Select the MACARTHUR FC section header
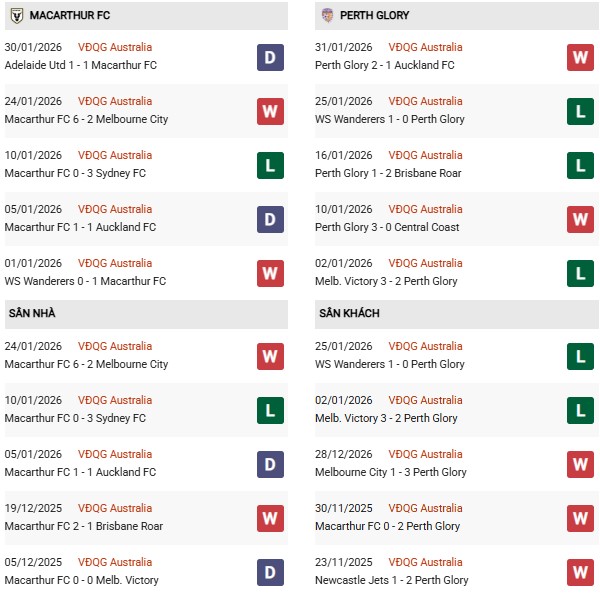Viewport: 600px width, 594px height. (x=72, y=16)
